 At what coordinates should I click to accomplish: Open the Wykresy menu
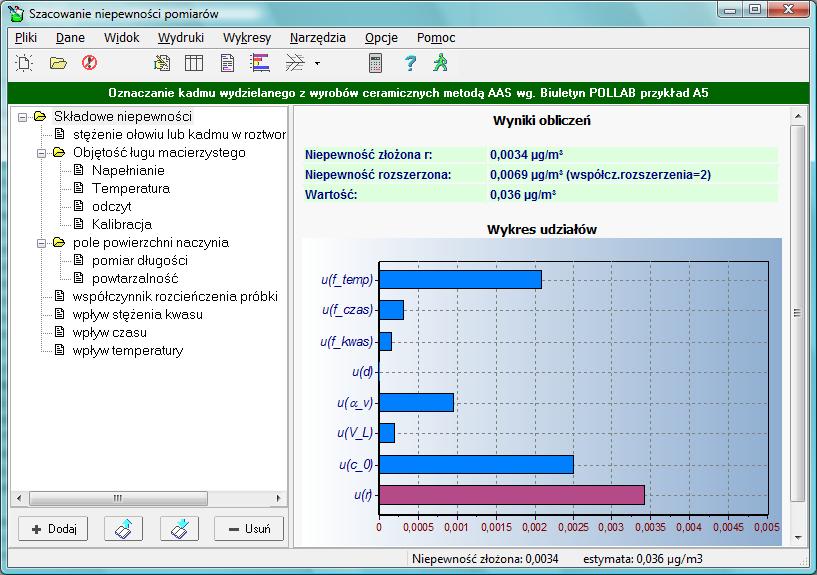247,38
